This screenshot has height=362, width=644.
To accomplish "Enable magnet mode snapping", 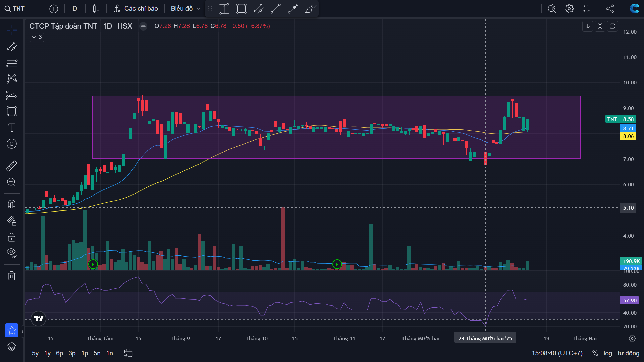I will (12, 204).
